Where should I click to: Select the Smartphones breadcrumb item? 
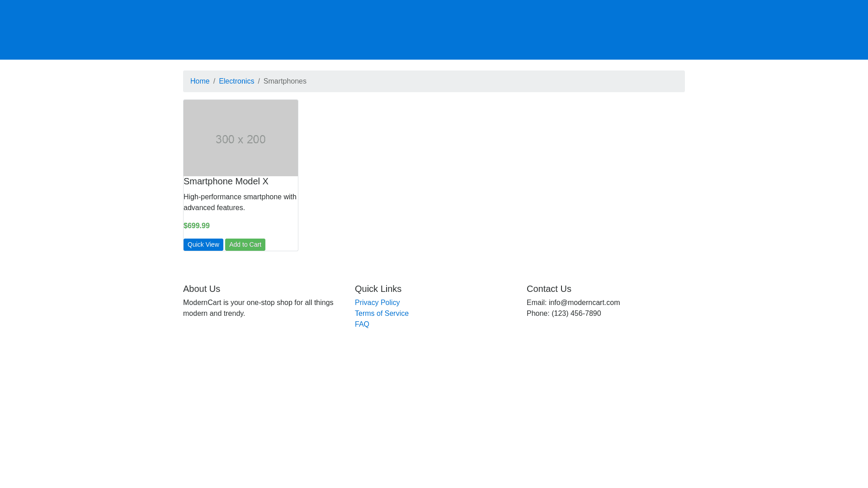(285, 81)
